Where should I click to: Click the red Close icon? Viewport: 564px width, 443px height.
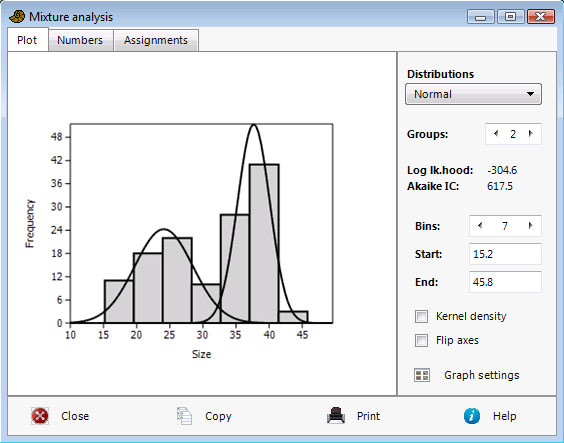[x=40, y=416]
